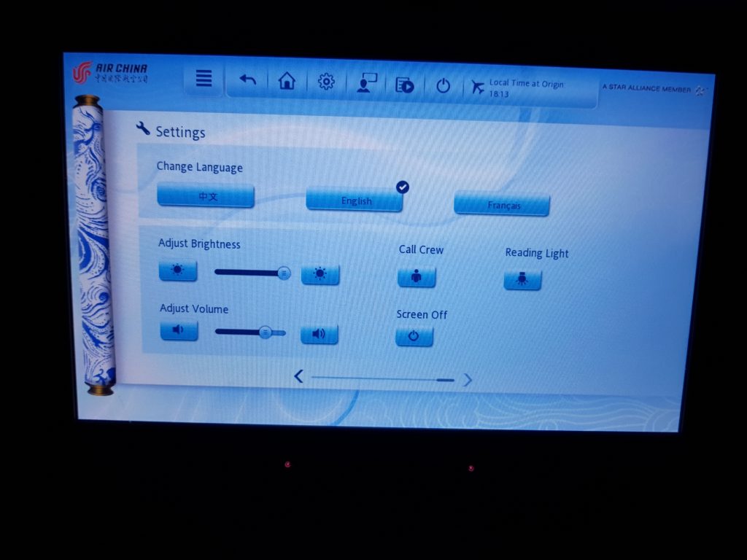
Task: Select the checkmark on English language
Action: click(402, 187)
